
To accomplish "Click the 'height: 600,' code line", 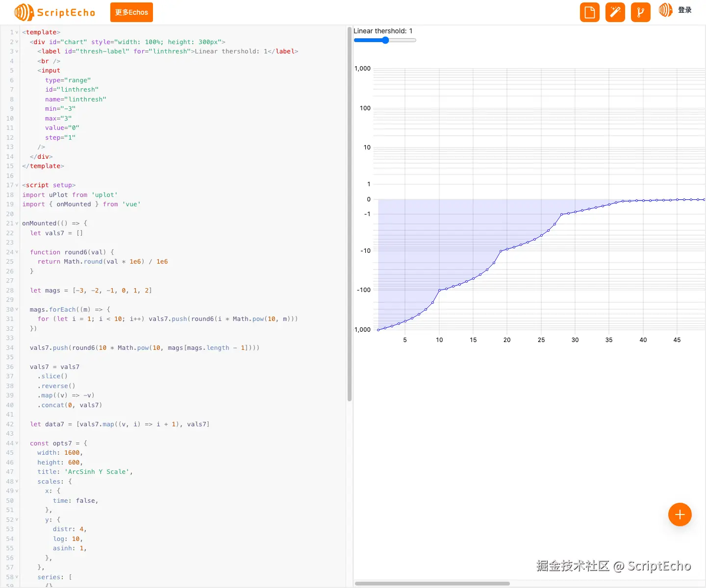I will tap(60, 463).
